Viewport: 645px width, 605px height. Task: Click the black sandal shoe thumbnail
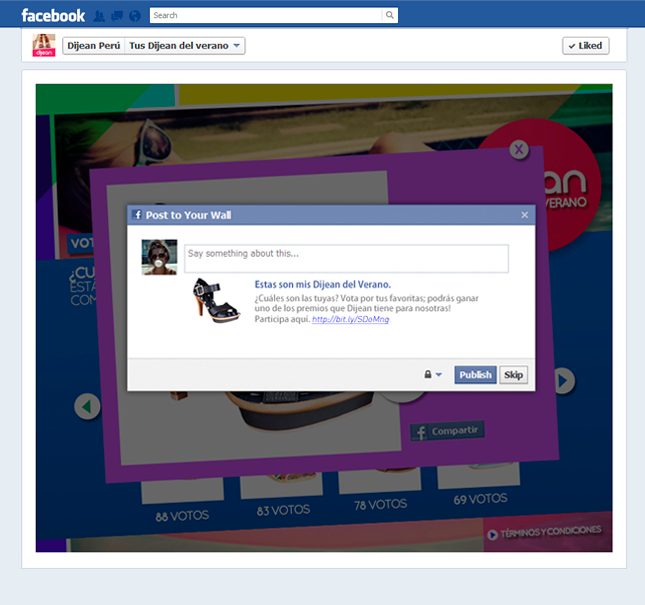coord(216,300)
